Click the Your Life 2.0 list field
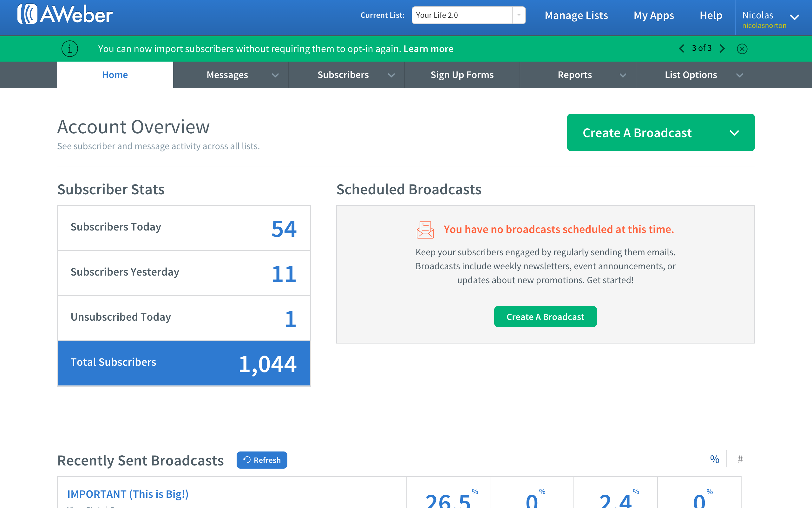This screenshot has height=508, width=812. click(x=462, y=15)
